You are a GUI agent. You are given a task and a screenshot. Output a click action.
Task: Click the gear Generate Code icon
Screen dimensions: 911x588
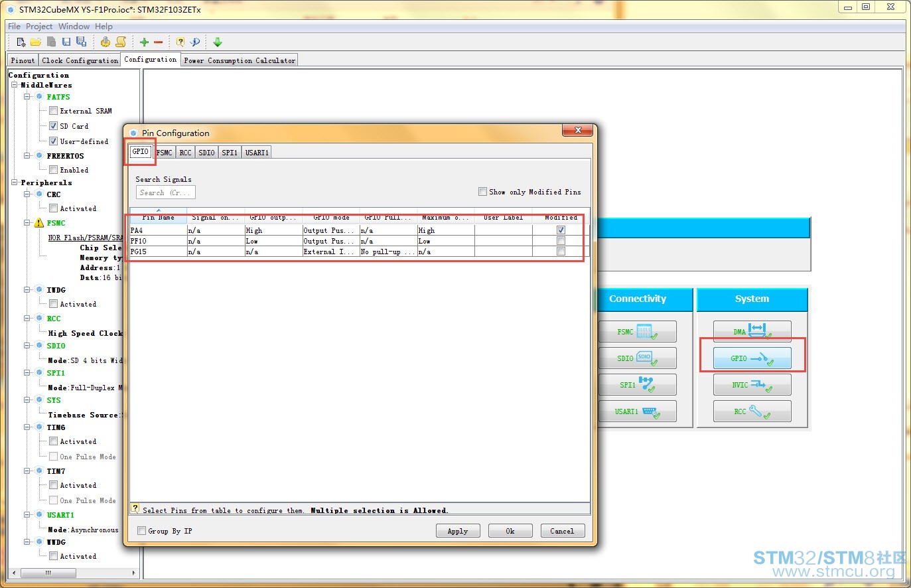click(105, 42)
